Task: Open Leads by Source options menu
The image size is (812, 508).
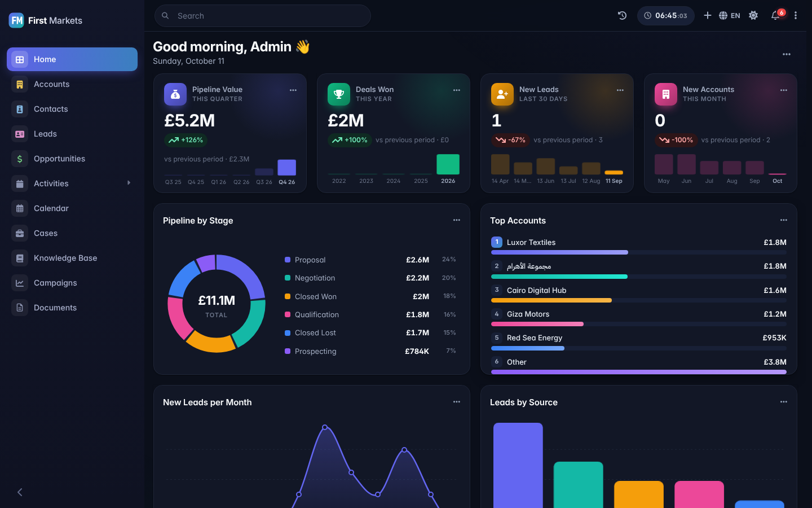Action: [x=784, y=402]
